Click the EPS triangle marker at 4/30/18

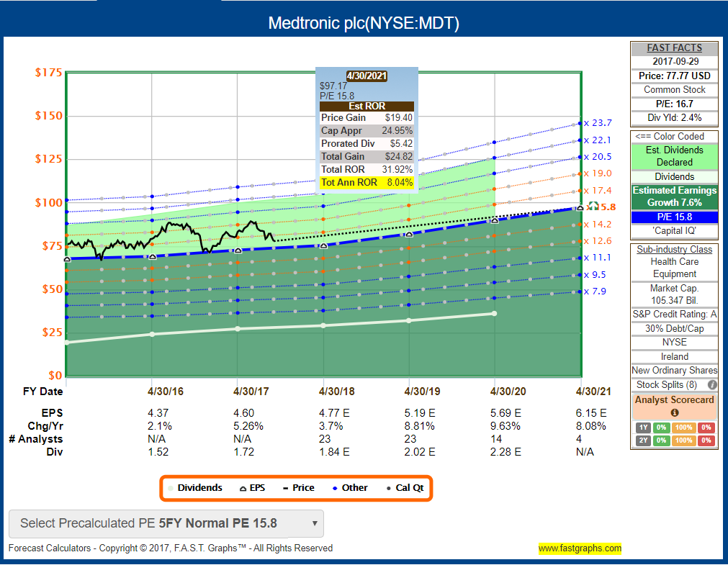(324, 246)
